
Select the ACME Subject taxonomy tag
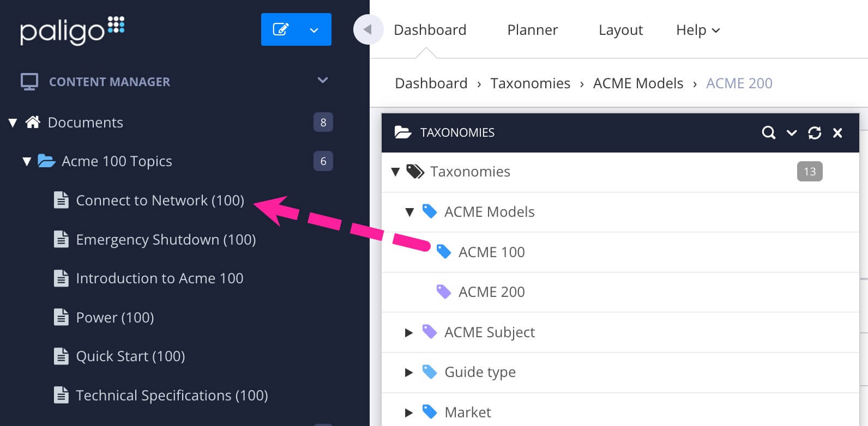[x=490, y=332]
